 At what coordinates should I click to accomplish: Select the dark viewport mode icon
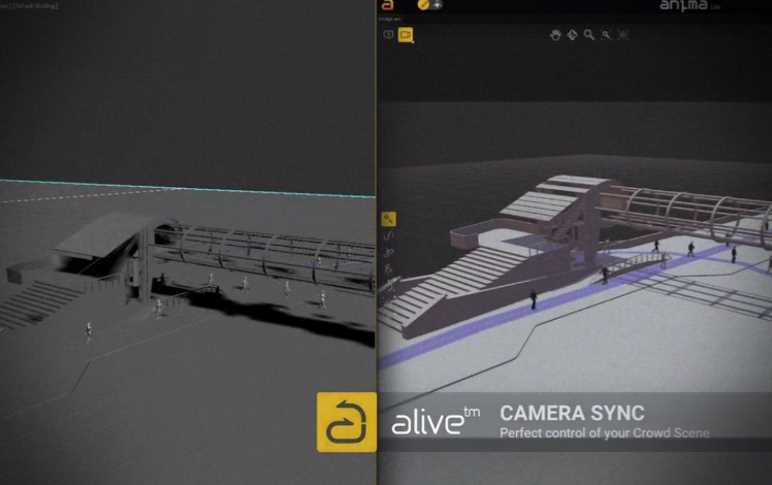(388, 34)
